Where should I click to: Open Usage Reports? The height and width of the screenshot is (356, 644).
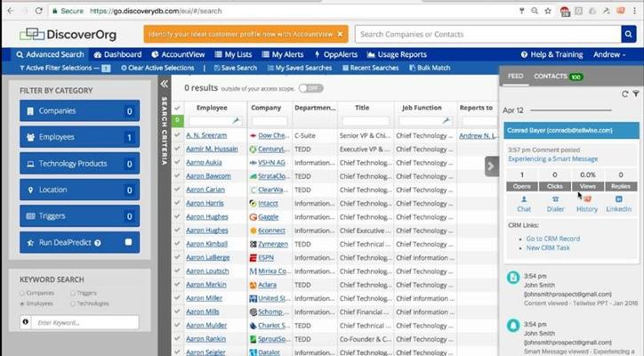click(x=397, y=54)
